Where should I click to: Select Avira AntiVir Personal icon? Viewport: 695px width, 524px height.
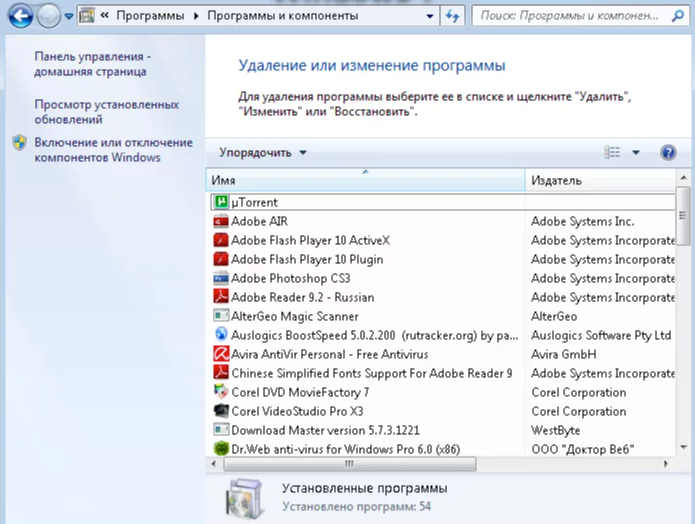point(221,354)
